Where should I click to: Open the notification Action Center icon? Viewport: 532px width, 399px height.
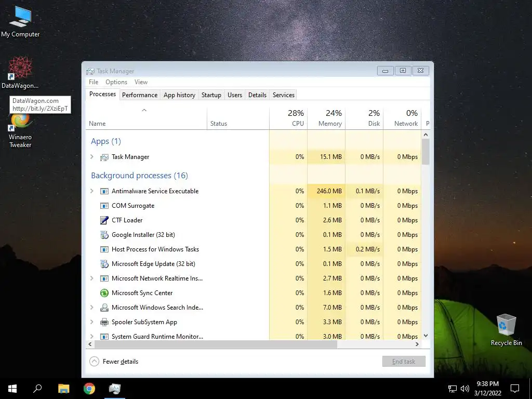515,389
